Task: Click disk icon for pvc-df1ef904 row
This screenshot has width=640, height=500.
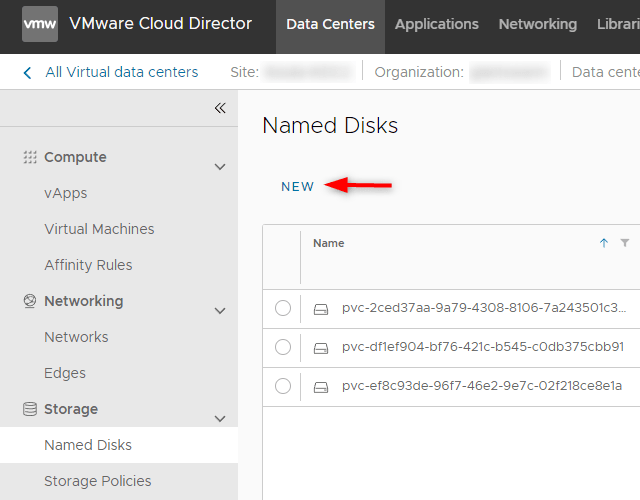Action: click(x=321, y=348)
